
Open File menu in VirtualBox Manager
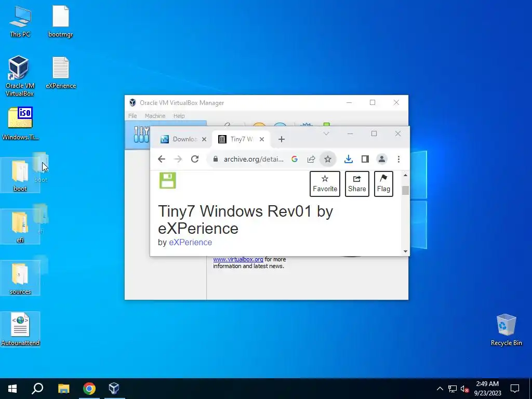click(132, 116)
